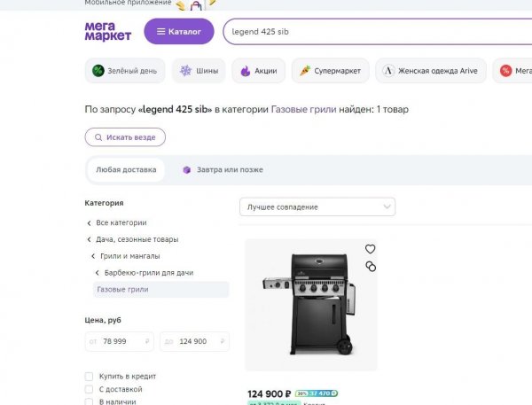
Task: Open the Каталог menu
Action: (x=178, y=32)
